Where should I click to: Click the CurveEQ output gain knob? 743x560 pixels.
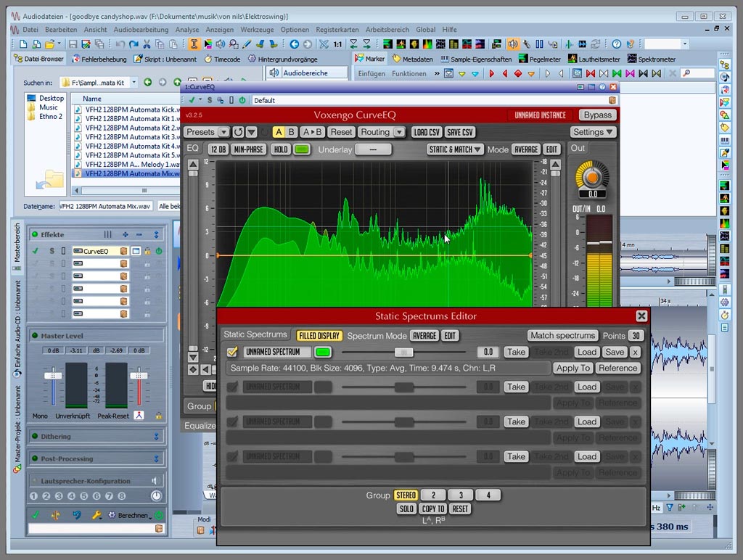pyautogui.click(x=592, y=178)
